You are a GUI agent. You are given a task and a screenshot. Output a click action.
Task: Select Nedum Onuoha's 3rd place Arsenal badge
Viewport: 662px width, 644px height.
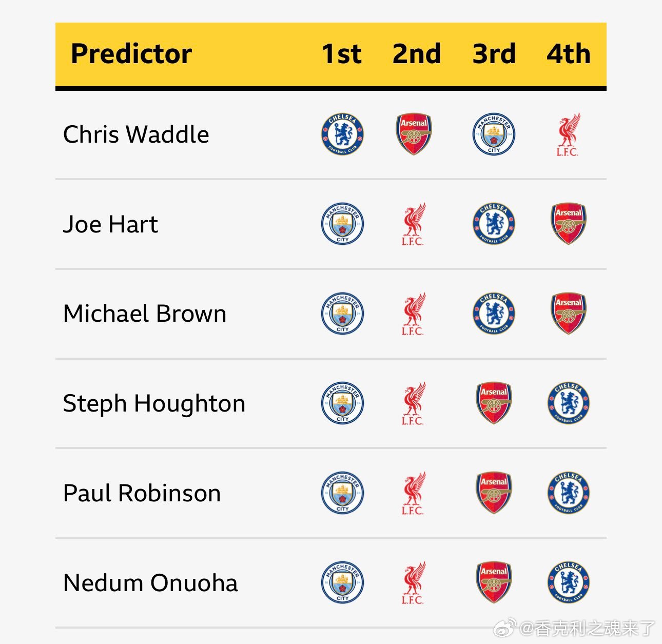(494, 582)
